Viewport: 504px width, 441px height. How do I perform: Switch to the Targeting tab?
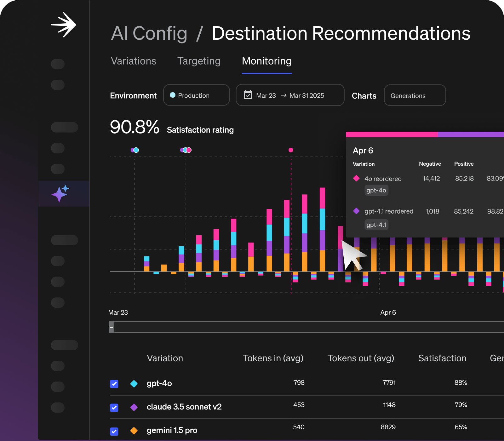tap(199, 61)
